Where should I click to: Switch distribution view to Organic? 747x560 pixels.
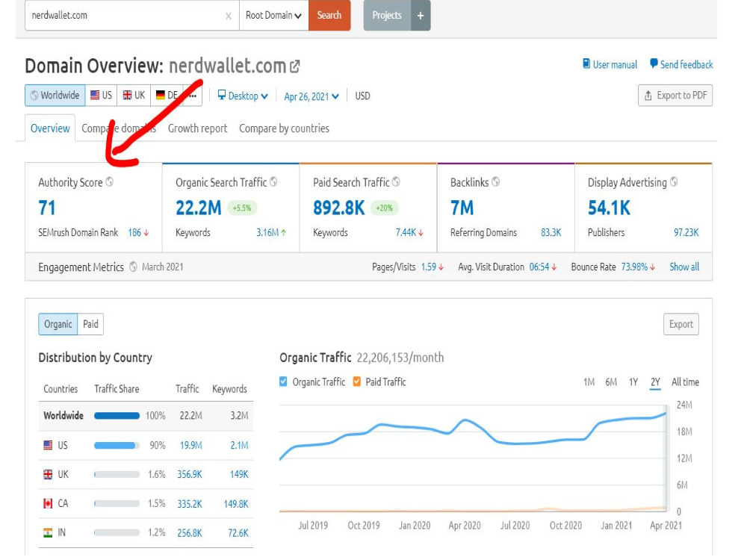coord(58,324)
